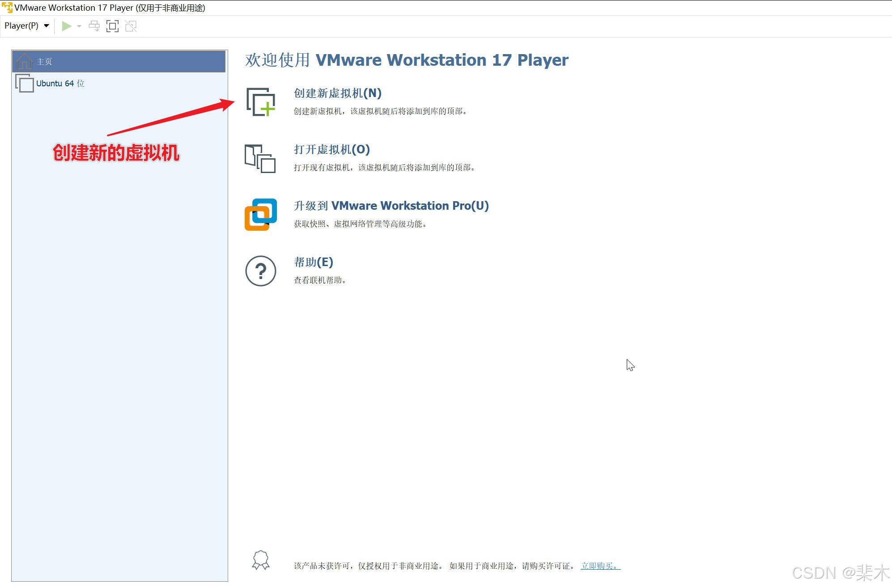Click the Send Ctrl+Alt+Del toolbar icon

point(94,26)
